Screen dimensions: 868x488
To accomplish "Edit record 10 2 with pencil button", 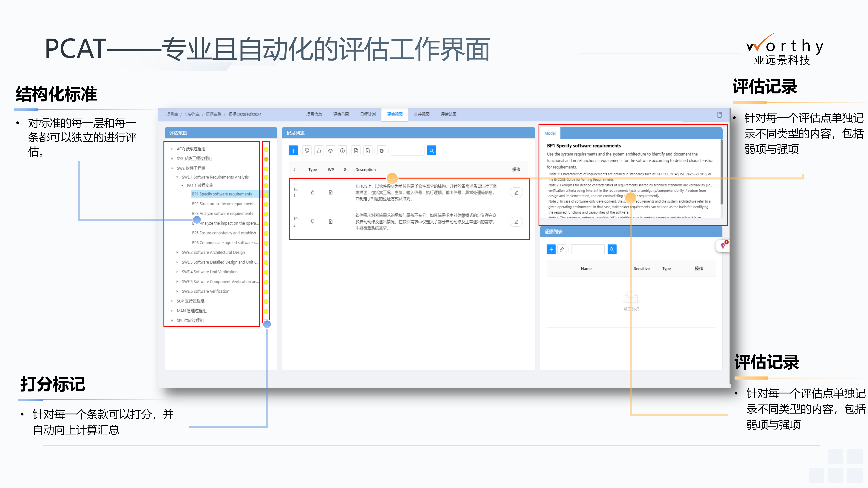I will [516, 222].
